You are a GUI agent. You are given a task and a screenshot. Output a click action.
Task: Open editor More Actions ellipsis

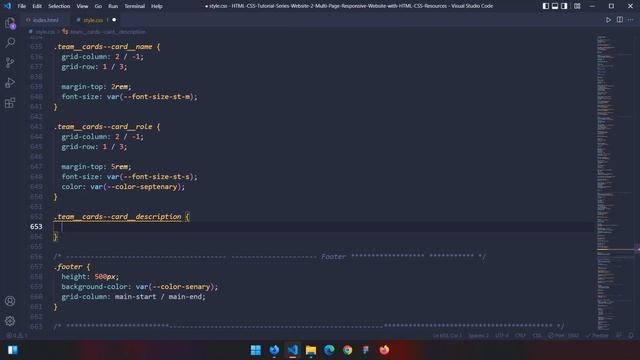(631, 20)
